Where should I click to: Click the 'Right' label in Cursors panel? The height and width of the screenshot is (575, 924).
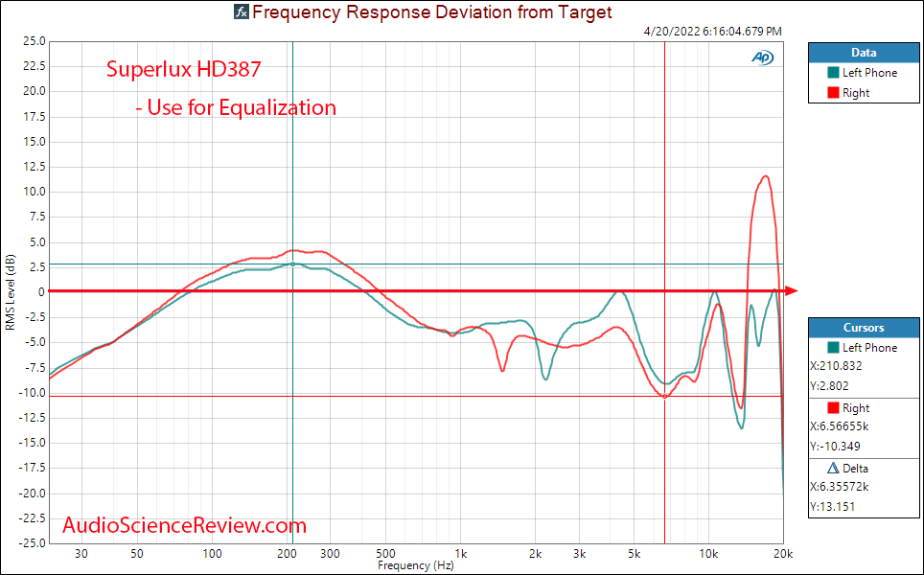[x=856, y=407]
